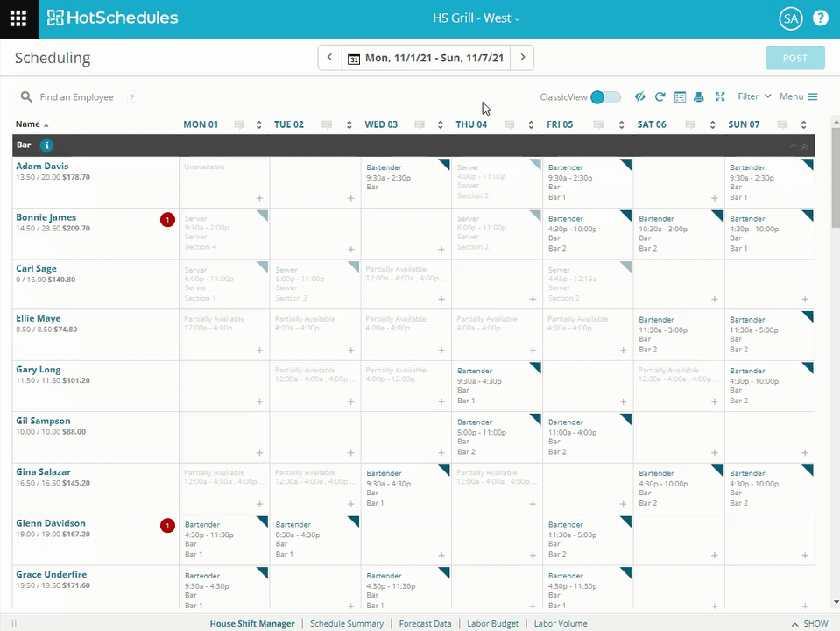
Task: Go to the next week
Action: (522, 58)
